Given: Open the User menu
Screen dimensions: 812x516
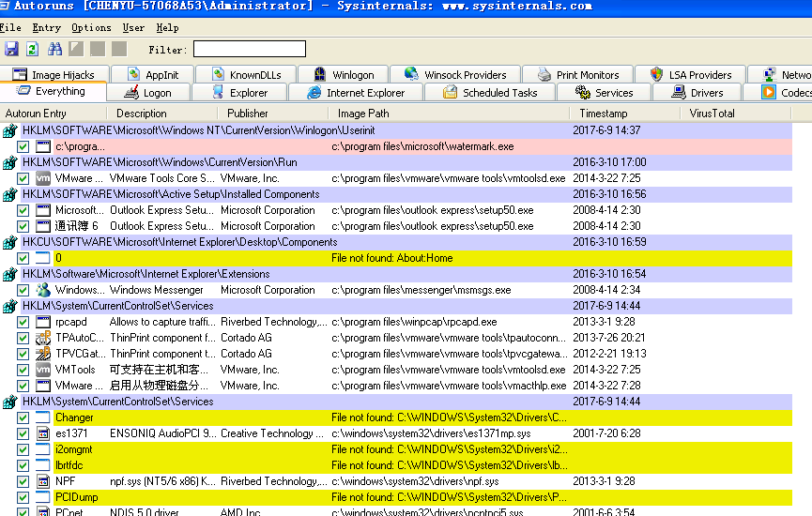Looking at the screenshot, I should 133,27.
